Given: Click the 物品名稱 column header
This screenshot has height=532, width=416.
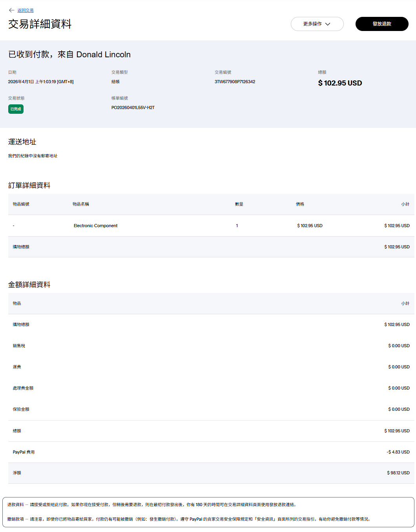Looking at the screenshot, I should coord(80,204).
